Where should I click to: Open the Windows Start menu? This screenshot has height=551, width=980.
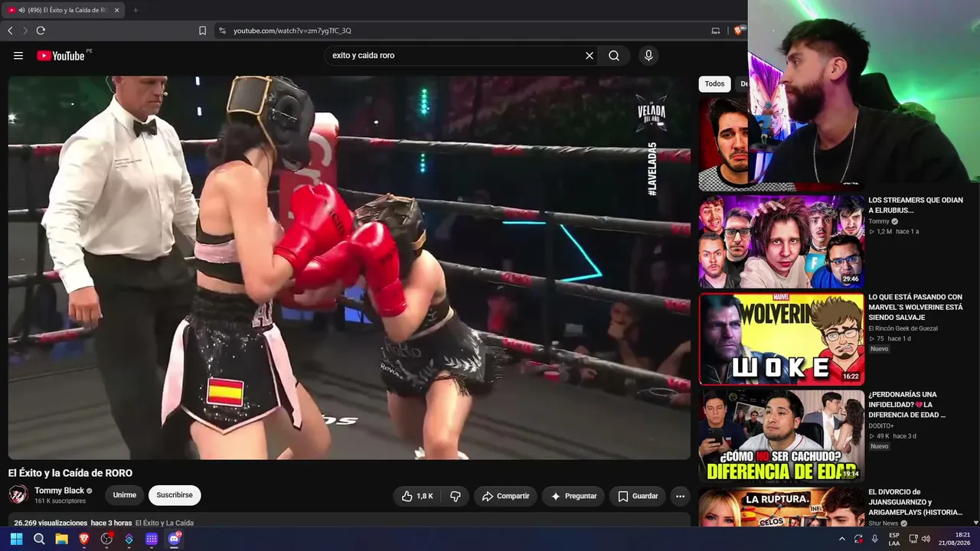tap(17, 539)
